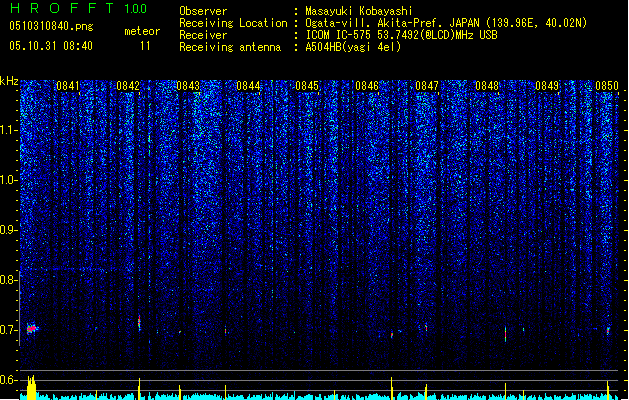The width and height of the screenshot is (629, 400).
Task: Click the 0846 time marker
Action: [x=367, y=86]
